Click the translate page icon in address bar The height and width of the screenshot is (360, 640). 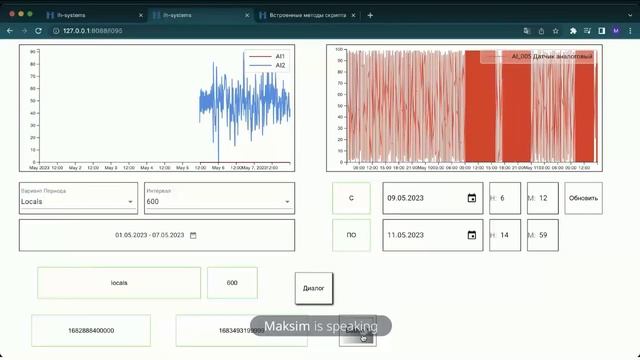[x=527, y=31]
